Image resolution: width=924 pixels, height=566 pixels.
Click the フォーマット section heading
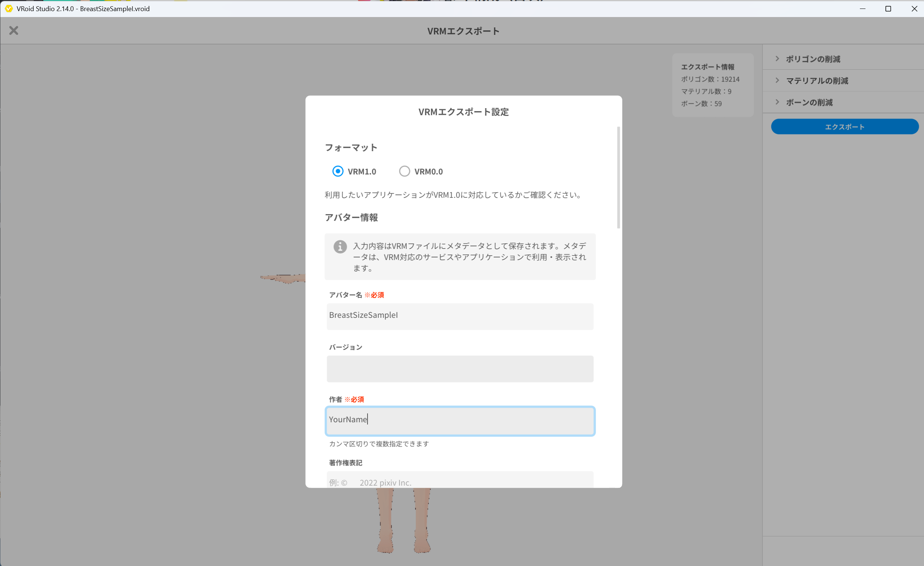pyautogui.click(x=351, y=148)
